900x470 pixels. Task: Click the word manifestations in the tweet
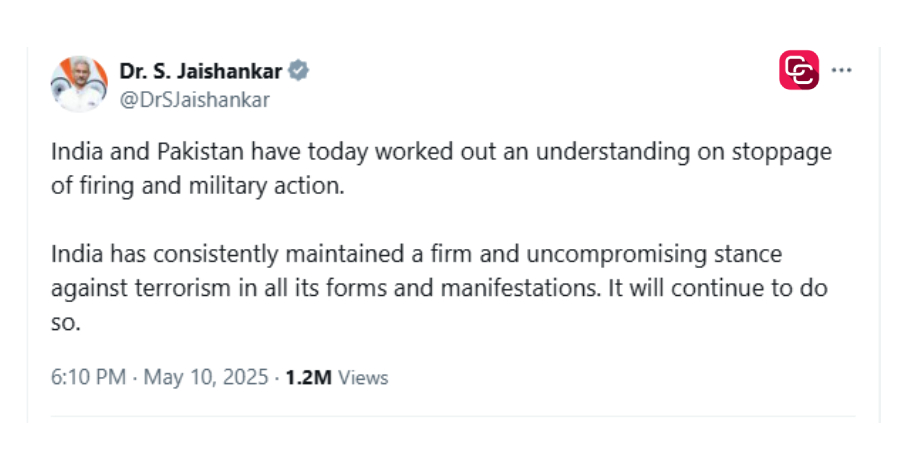[520, 288]
